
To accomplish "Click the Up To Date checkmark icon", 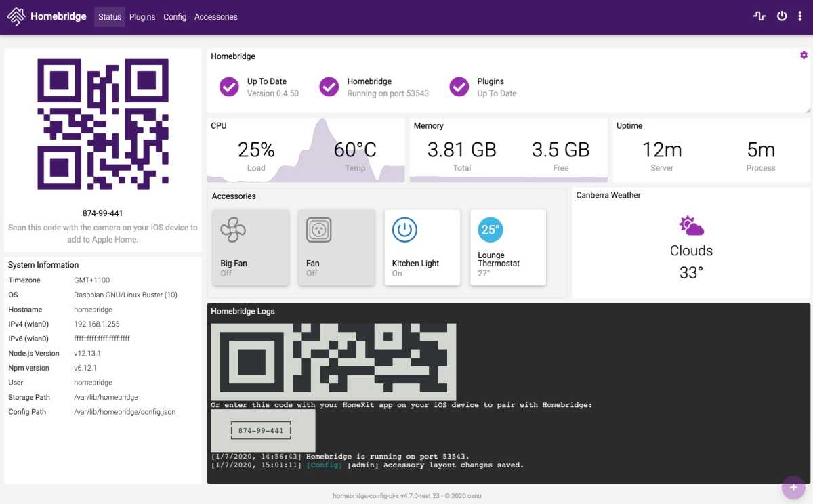I will tap(229, 87).
